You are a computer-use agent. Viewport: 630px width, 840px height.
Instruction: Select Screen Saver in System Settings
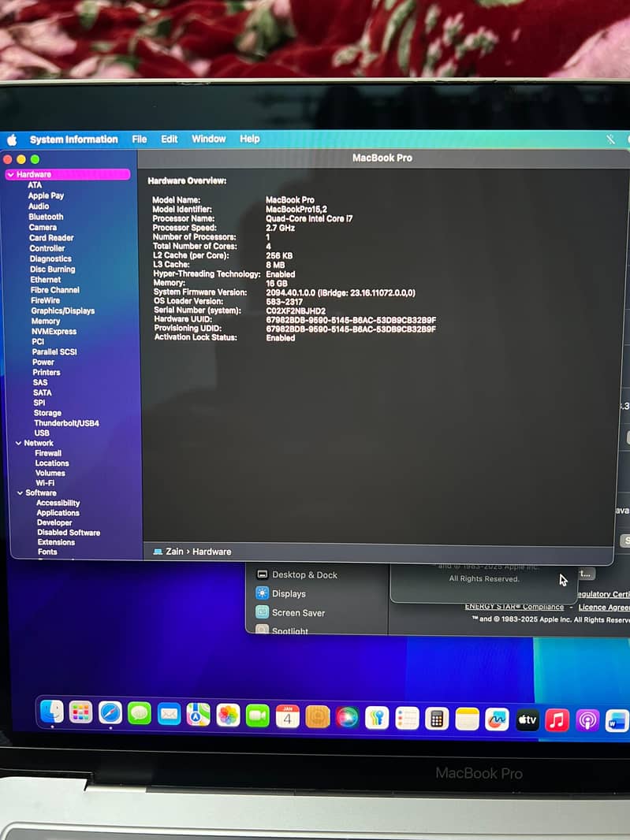click(x=291, y=612)
